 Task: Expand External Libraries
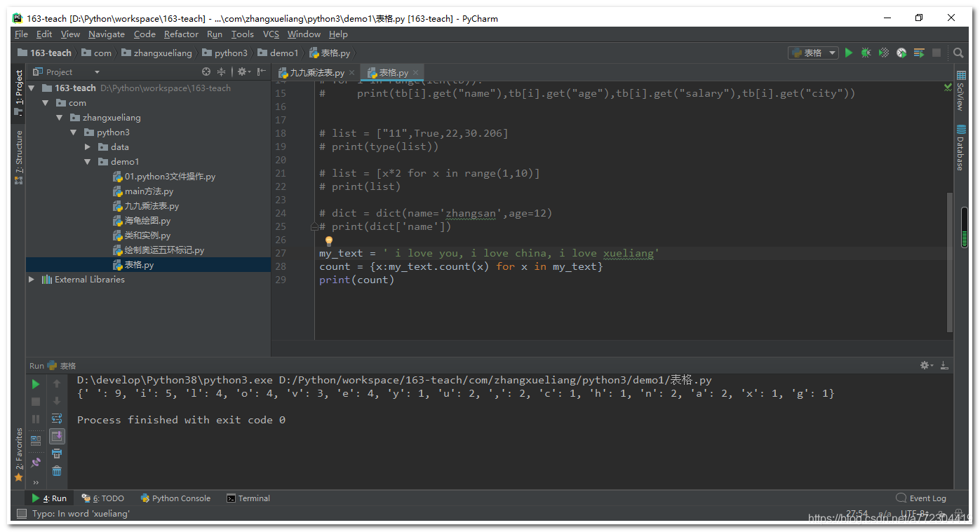[31, 279]
